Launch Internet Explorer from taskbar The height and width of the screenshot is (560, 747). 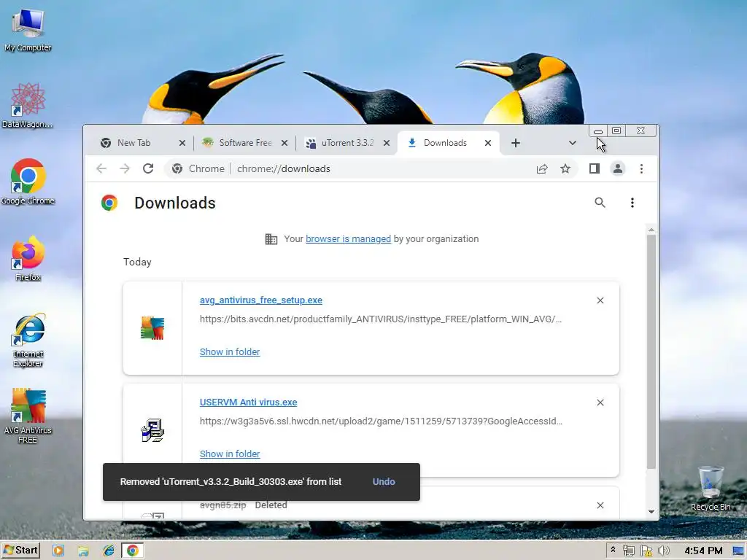109,551
